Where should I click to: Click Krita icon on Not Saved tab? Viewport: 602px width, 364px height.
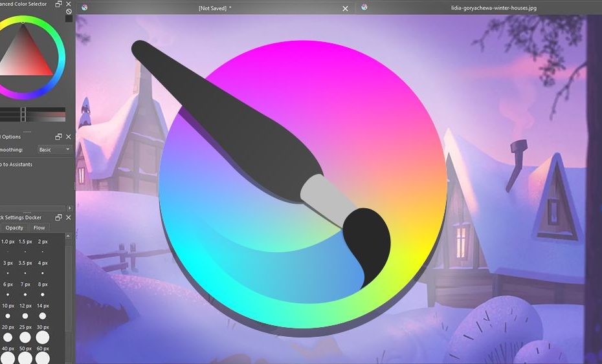(85, 8)
